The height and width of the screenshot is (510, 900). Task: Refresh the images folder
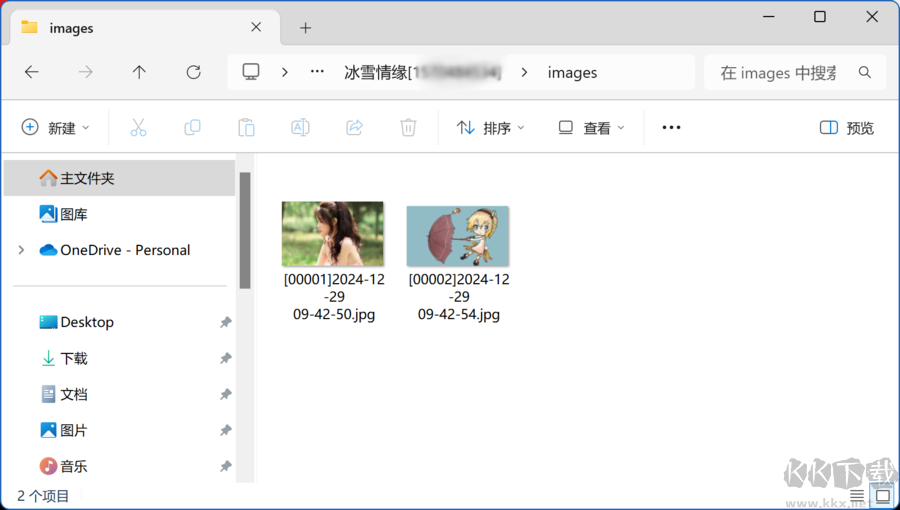[x=193, y=72]
